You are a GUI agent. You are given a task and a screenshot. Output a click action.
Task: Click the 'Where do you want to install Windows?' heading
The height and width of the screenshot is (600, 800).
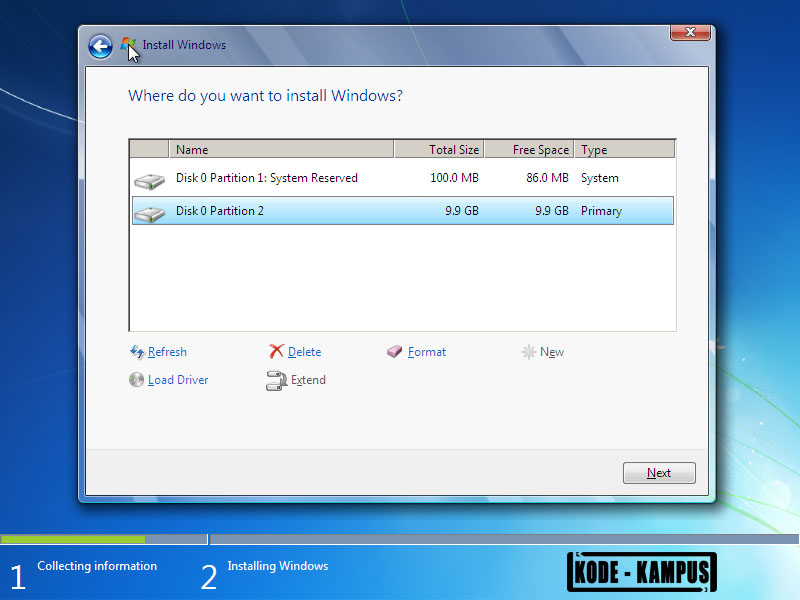(x=265, y=96)
